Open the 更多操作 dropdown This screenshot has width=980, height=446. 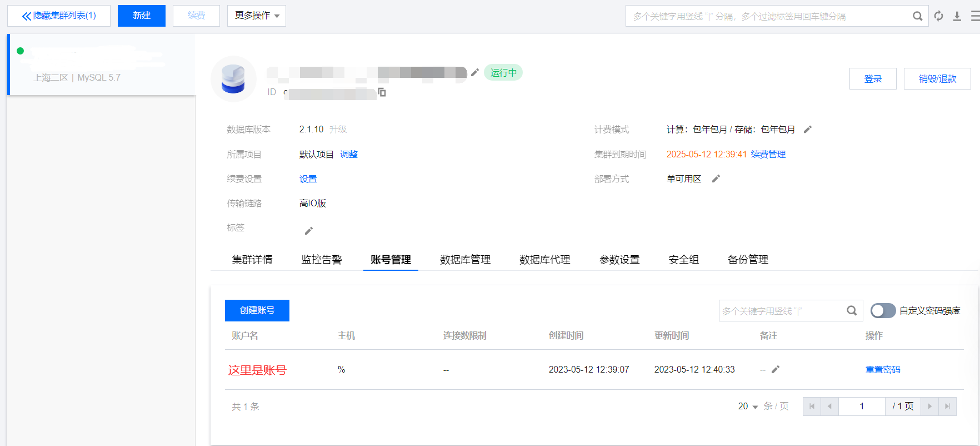pos(257,16)
